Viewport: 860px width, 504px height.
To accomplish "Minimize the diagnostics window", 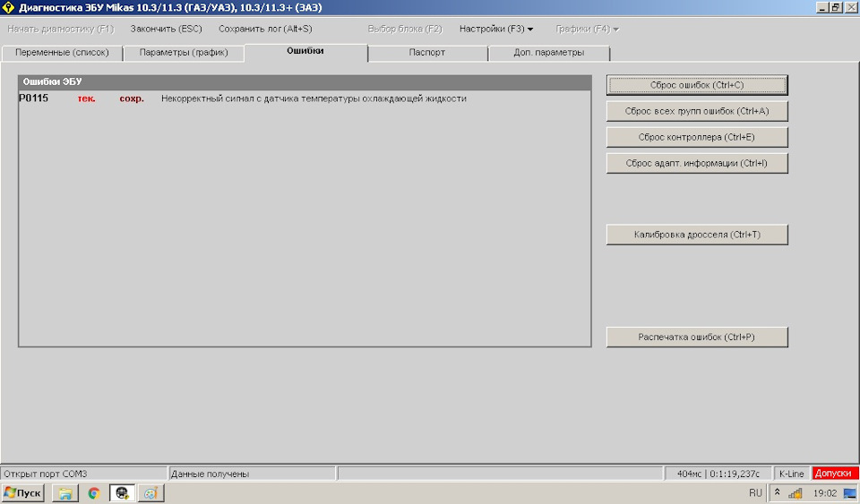I will (x=822, y=8).
